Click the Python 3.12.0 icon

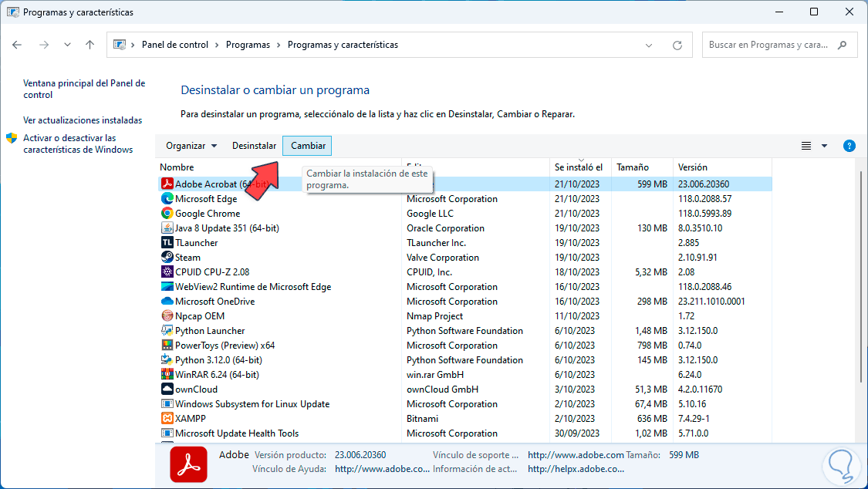tap(167, 359)
